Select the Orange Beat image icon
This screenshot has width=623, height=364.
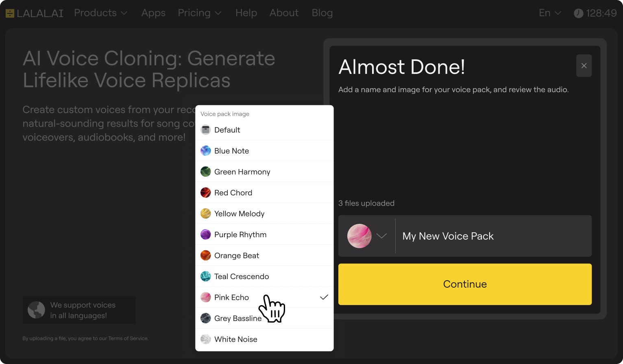coord(206,255)
